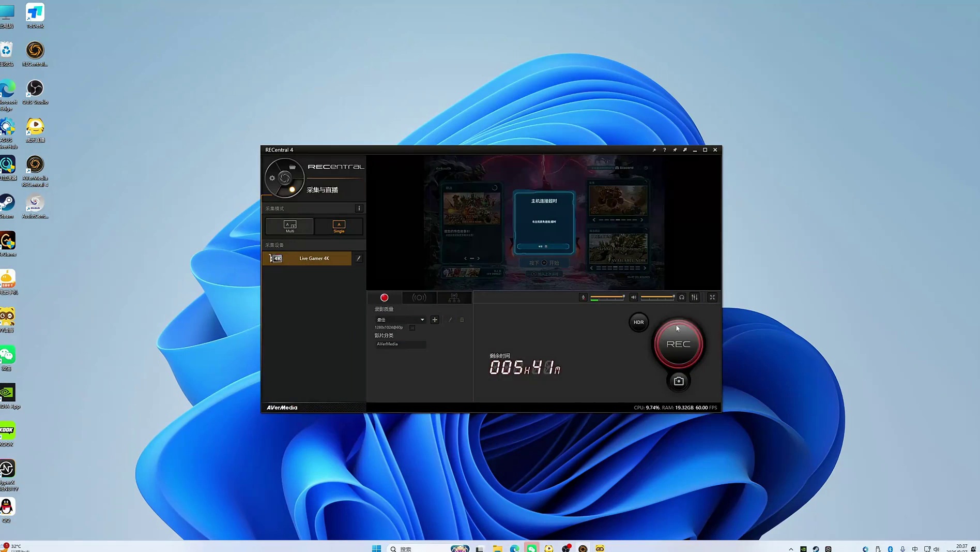Show hidden system tray icons
The width and height of the screenshot is (980, 552).
pos(791,549)
